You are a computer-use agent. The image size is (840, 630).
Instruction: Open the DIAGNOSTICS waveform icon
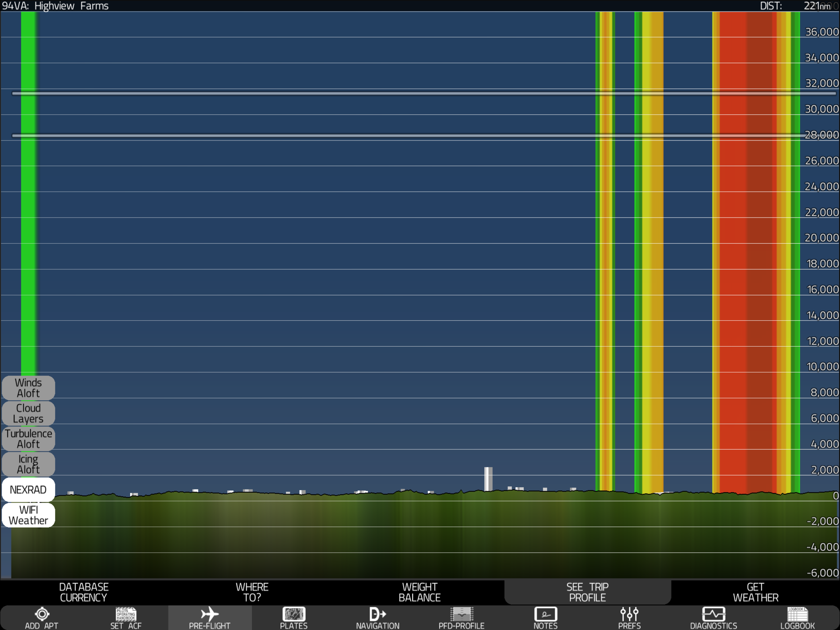click(x=713, y=614)
